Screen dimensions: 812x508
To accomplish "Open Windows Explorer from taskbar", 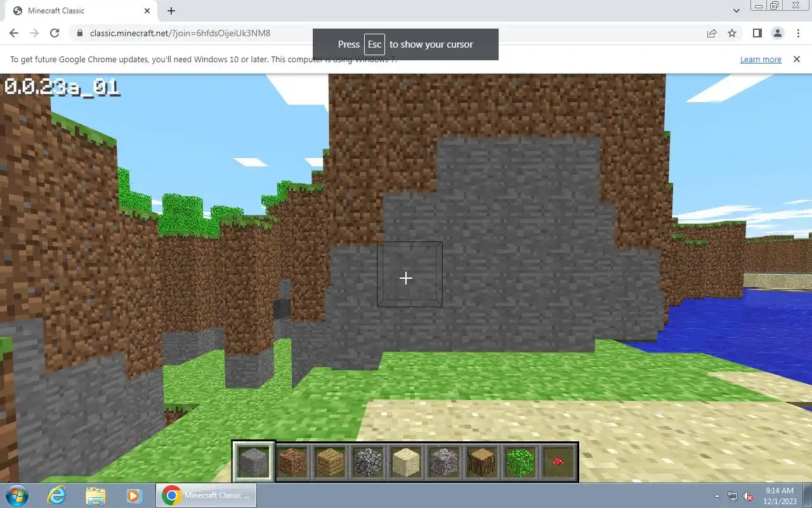I will point(95,495).
